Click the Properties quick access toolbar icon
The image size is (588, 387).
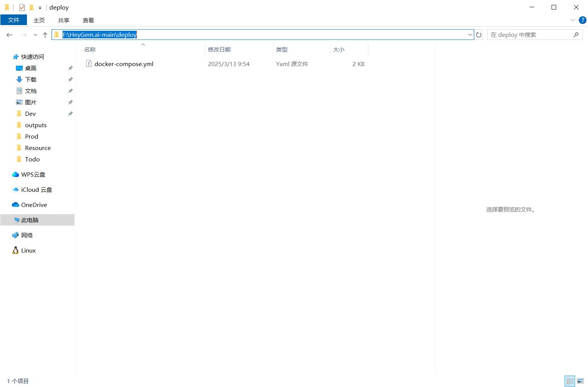point(22,7)
